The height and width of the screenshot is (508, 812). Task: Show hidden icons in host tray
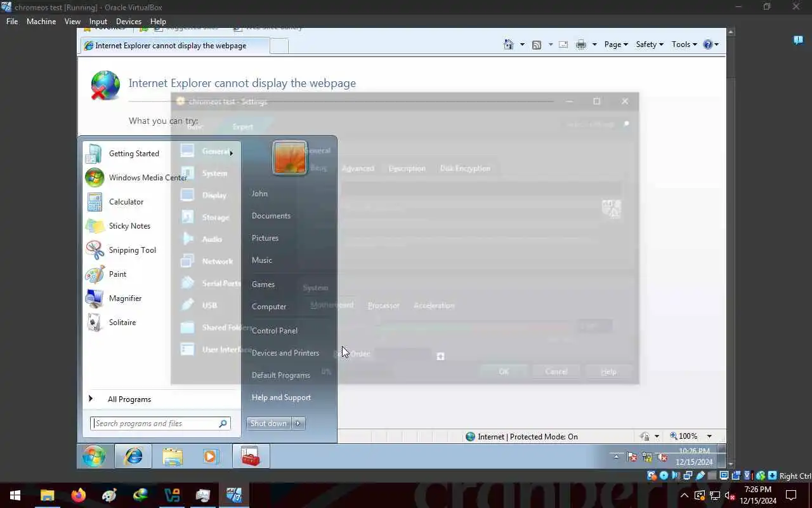pos(684,495)
